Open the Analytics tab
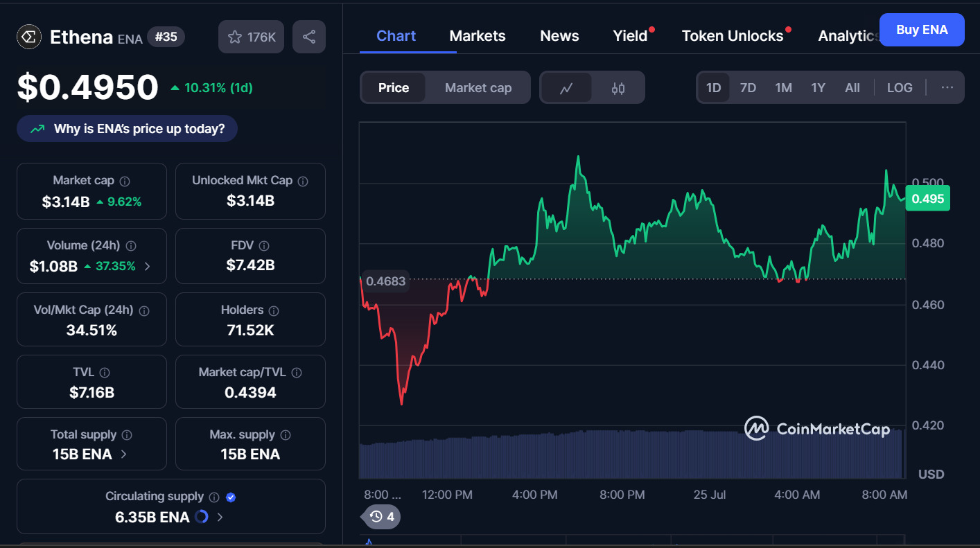 [x=848, y=36]
